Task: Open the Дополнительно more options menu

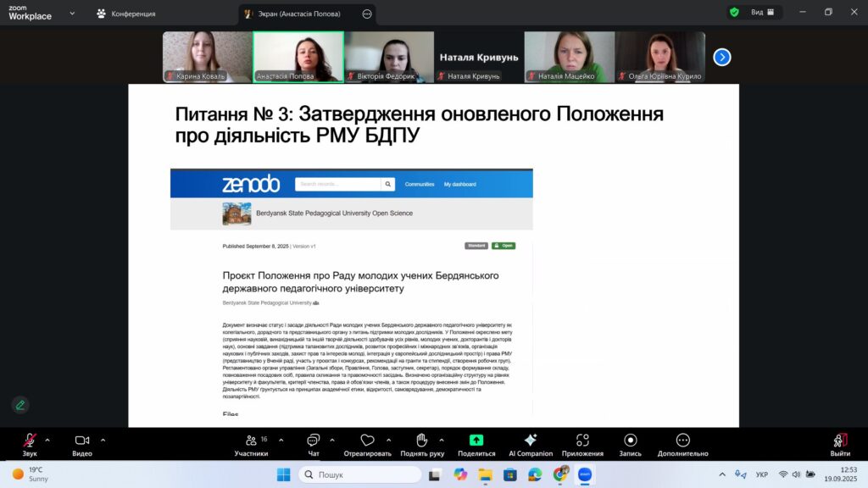Action: tap(682, 441)
